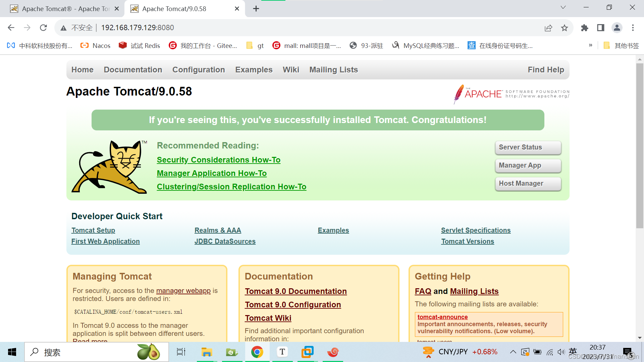Bookmark this page with the star icon
Image resolution: width=644 pixels, height=362 pixels.
pyautogui.click(x=565, y=28)
